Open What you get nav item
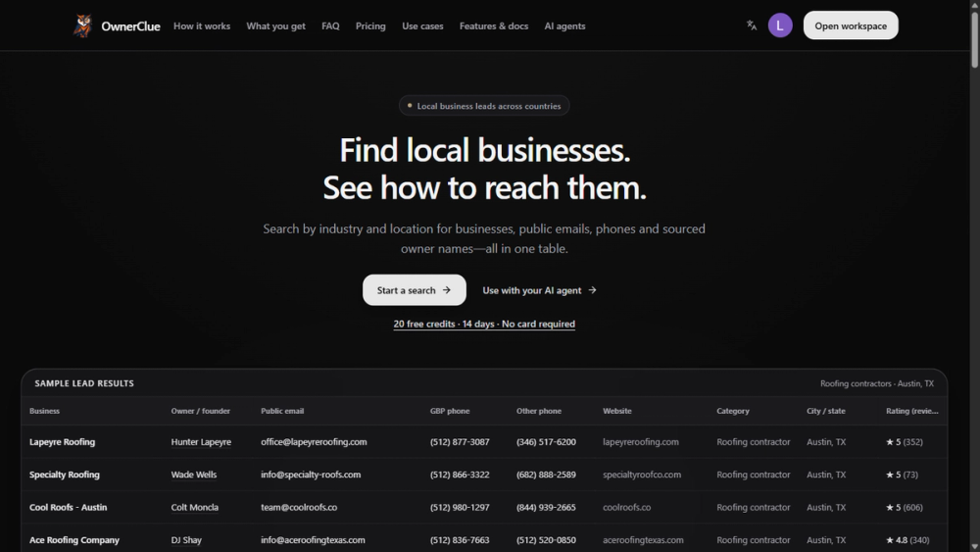Viewport: 980px width, 552px height. coord(275,26)
